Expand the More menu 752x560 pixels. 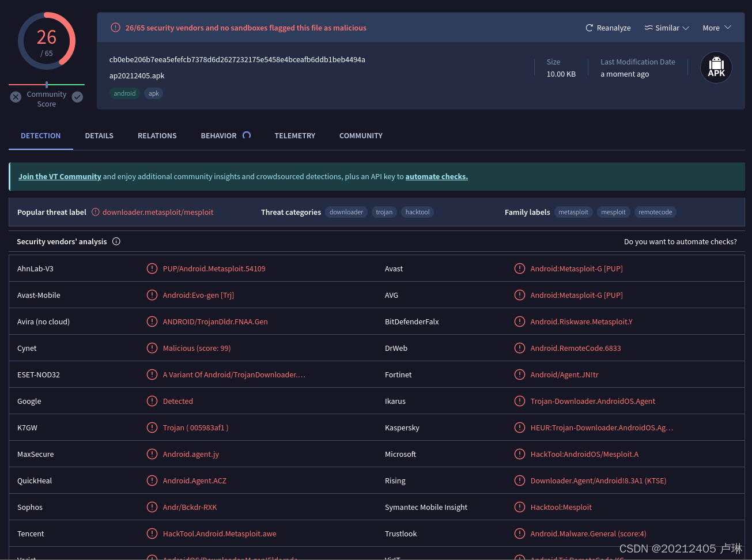pos(717,28)
